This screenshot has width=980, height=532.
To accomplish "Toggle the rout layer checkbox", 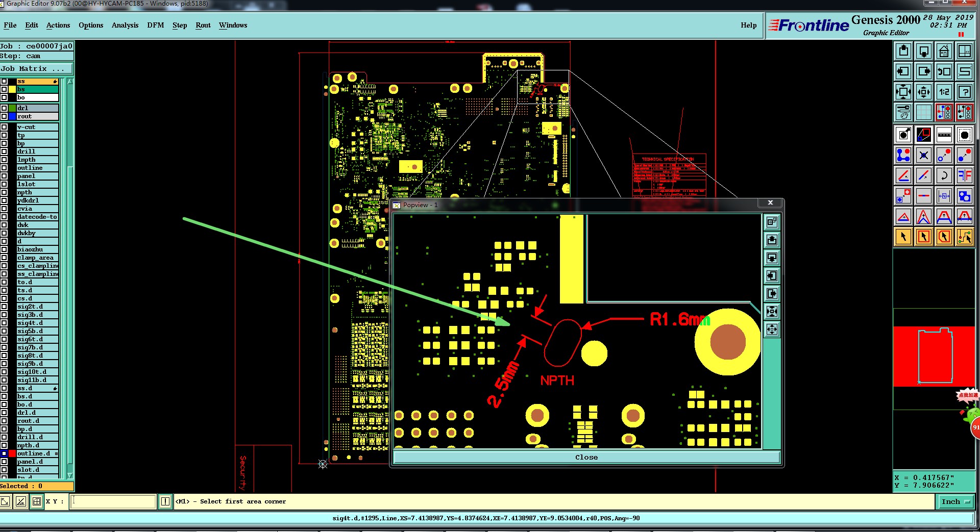I will [4, 116].
